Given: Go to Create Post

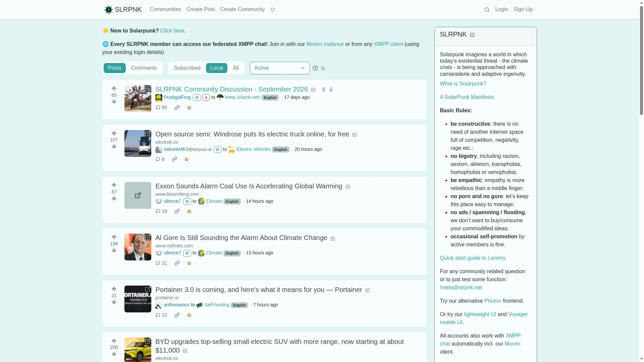Looking at the screenshot, I should point(201,9).
